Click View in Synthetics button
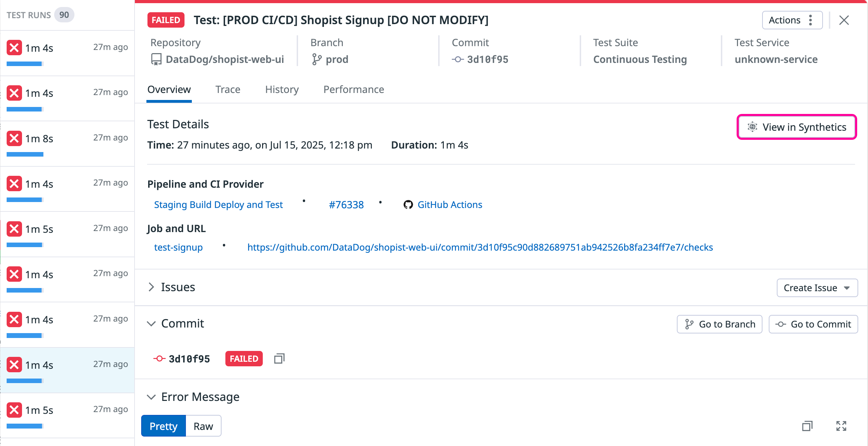Screen dimensions: 868x446 (x=797, y=127)
